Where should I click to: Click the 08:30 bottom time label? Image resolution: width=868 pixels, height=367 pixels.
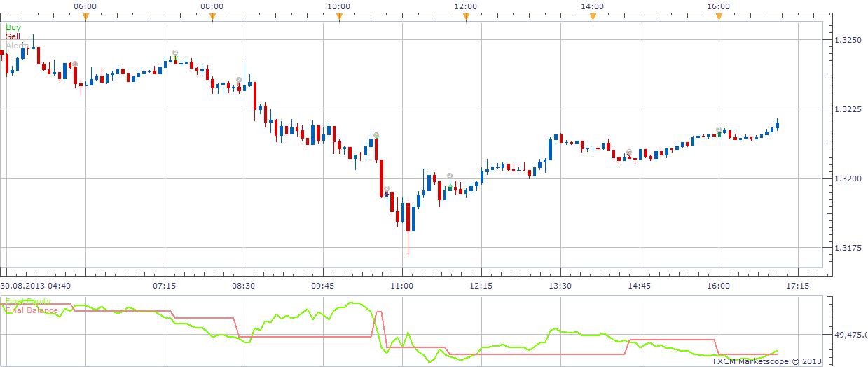[244, 286]
